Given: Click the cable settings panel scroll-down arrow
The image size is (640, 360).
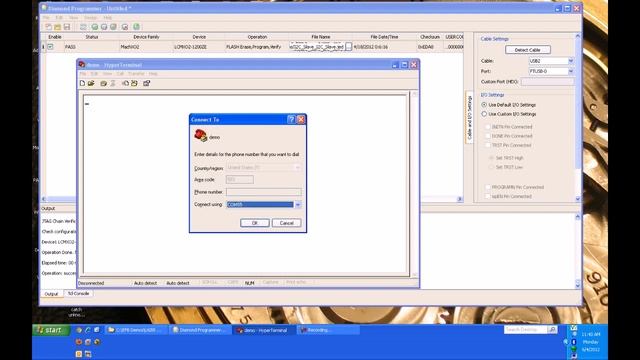Looking at the screenshot, I should point(578,199).
